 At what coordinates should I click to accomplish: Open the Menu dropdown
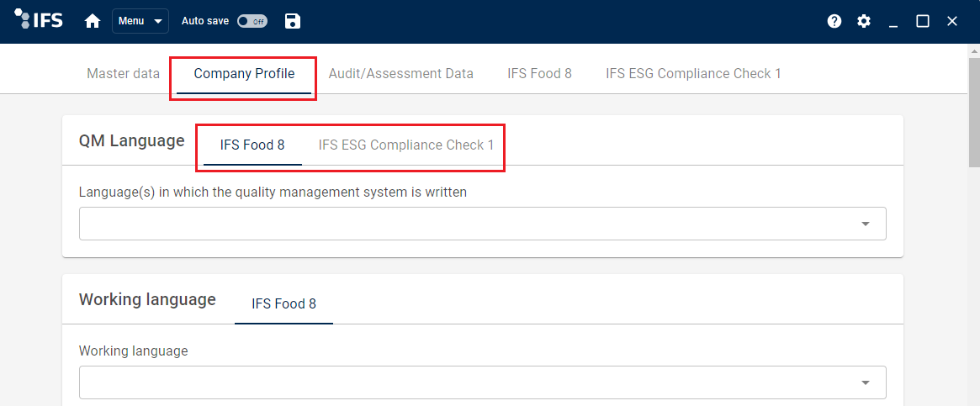[x=140, y=21]
